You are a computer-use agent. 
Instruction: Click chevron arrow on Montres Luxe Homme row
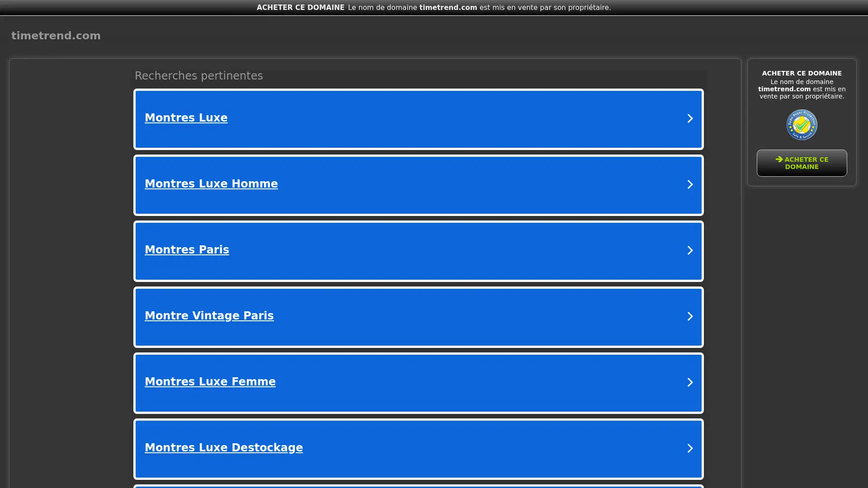point(690,184)
